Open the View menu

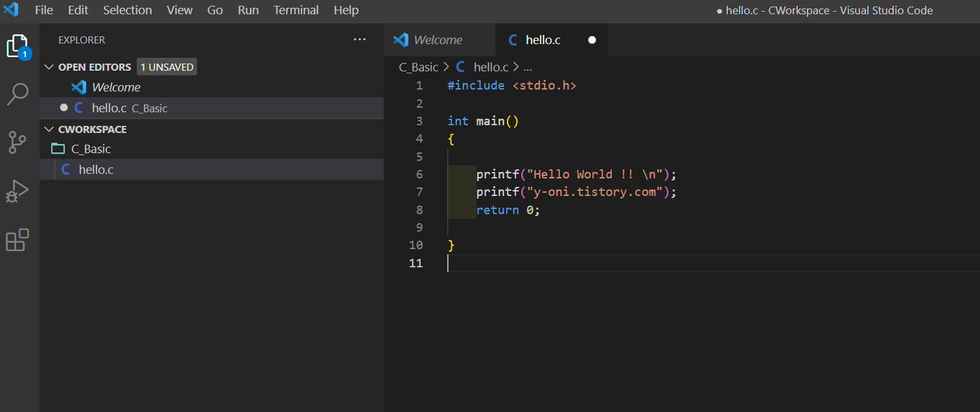(180, 10)
